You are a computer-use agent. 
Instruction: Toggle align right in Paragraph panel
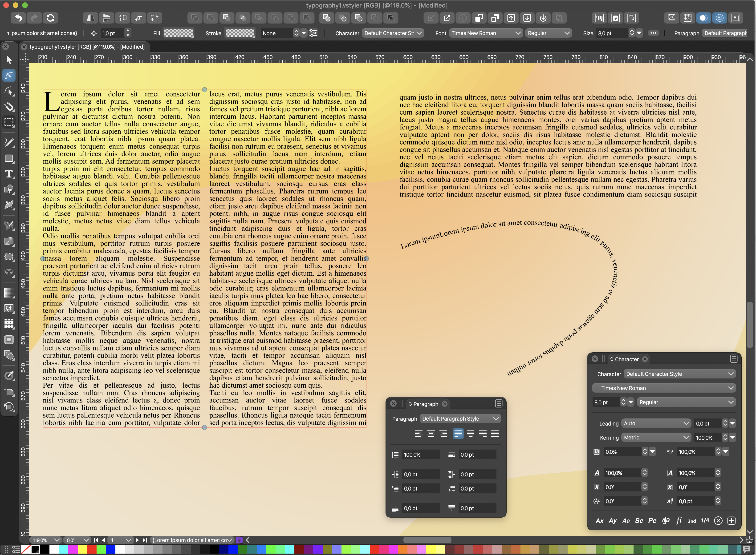443,433
